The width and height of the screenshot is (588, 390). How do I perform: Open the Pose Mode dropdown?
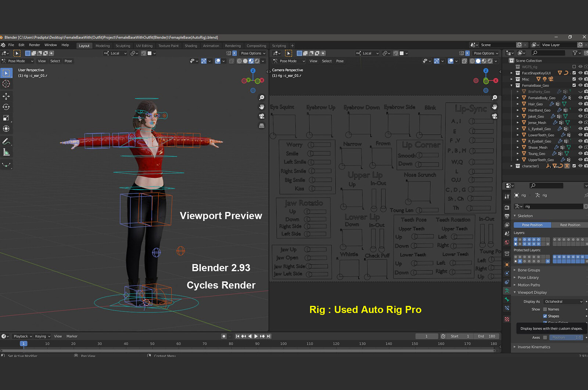point(17,61)
